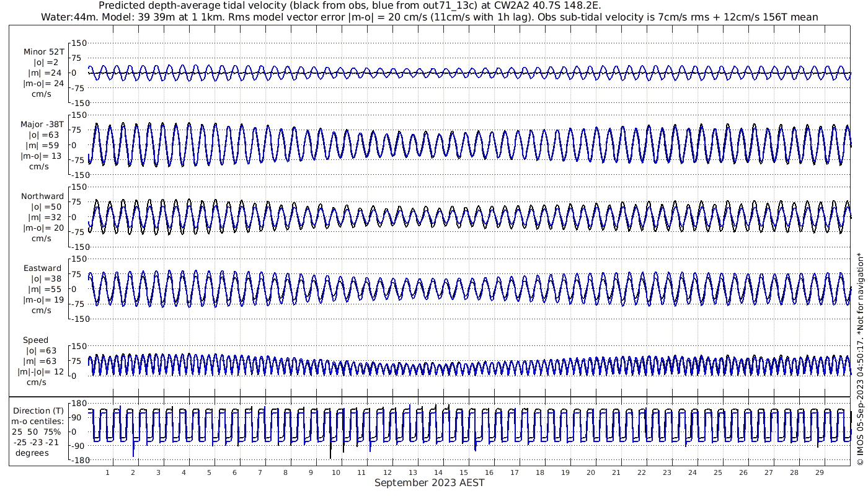
Task: Click the 'degrees' unit label
Action: click(33, 453)
